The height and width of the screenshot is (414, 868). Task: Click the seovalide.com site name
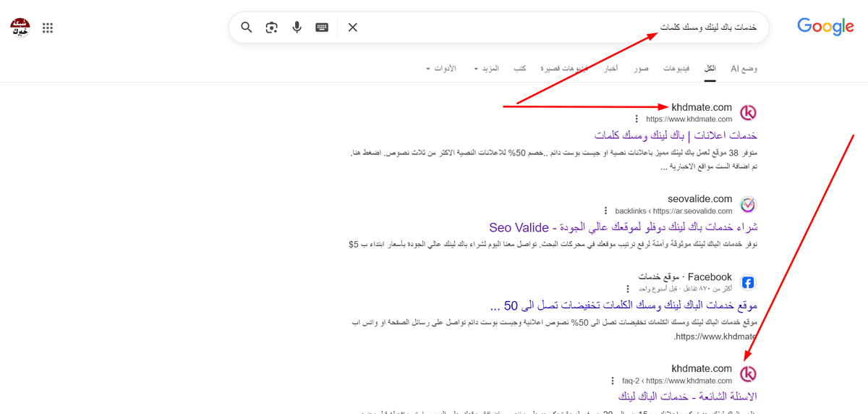[700, 198]
